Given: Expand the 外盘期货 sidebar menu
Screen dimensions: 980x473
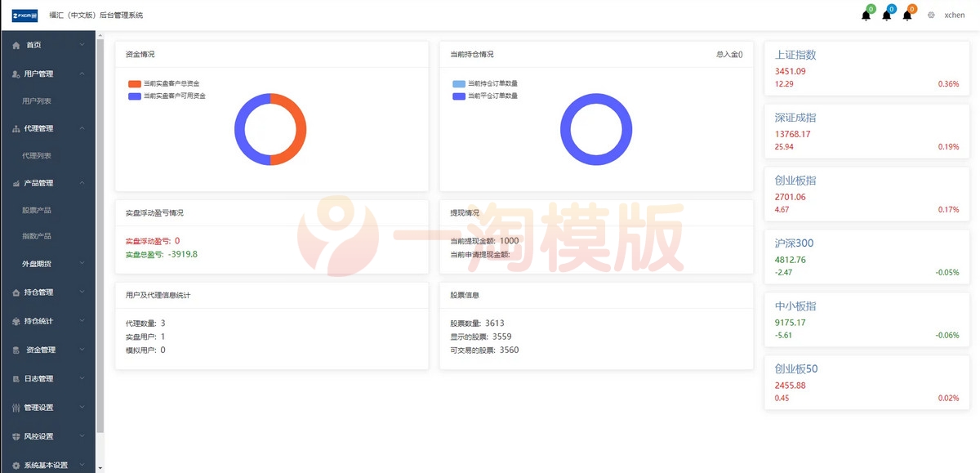Looking at the screenshot, I should pyautogui.click(x=38, y=263).
